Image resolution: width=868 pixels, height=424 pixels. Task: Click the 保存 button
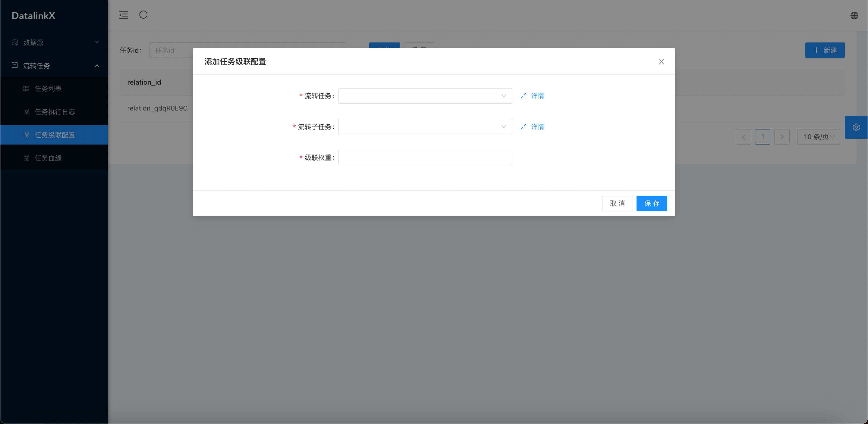pyautogui.click(x=651, y=203)
